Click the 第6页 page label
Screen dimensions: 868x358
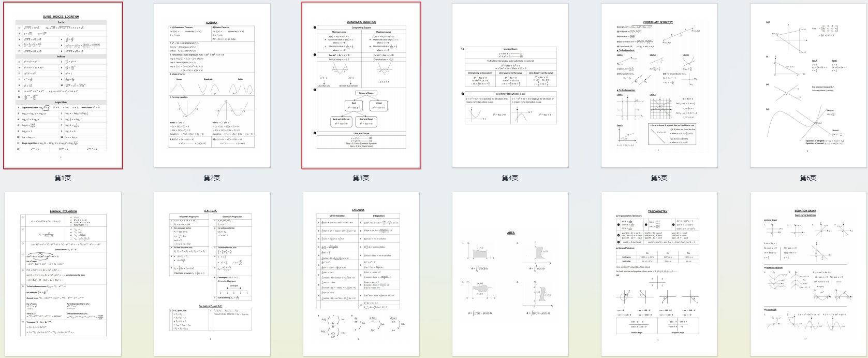click(x=808, y=178)
